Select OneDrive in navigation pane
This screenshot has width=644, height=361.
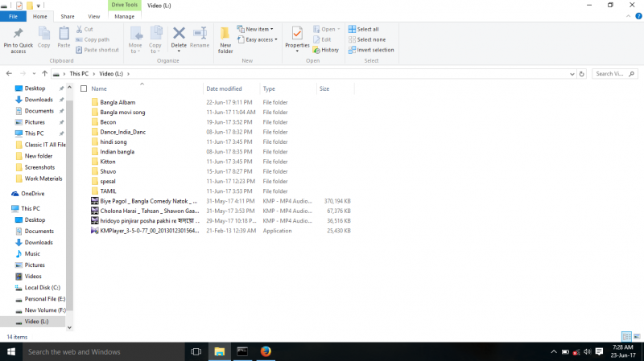(32, 194)
